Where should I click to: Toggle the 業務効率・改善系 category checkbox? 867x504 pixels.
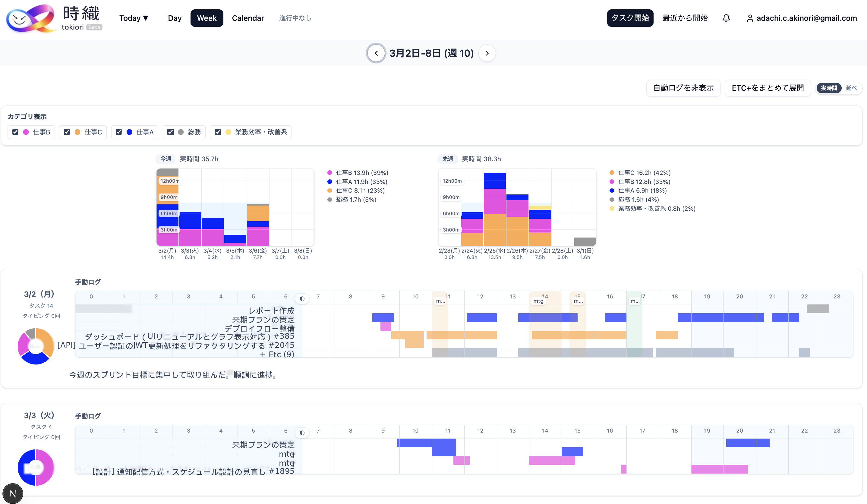[x=218, y=132]
